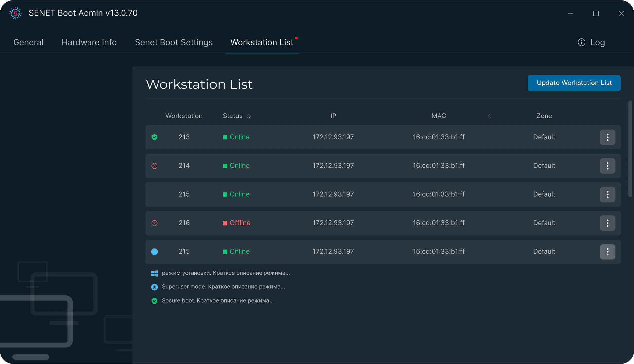The width and height of the screenshot is (634, 364).
Task: Click the Update Workstation List button
Action: 574,83
